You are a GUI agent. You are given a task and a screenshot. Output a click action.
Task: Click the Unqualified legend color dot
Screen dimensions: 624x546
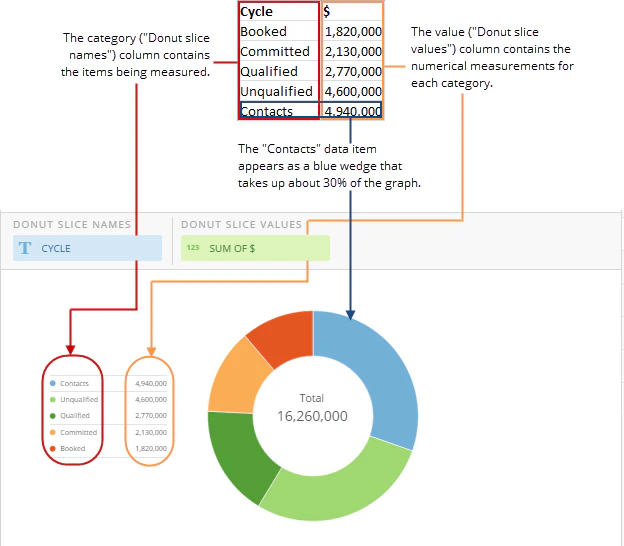tap(53, 399)
